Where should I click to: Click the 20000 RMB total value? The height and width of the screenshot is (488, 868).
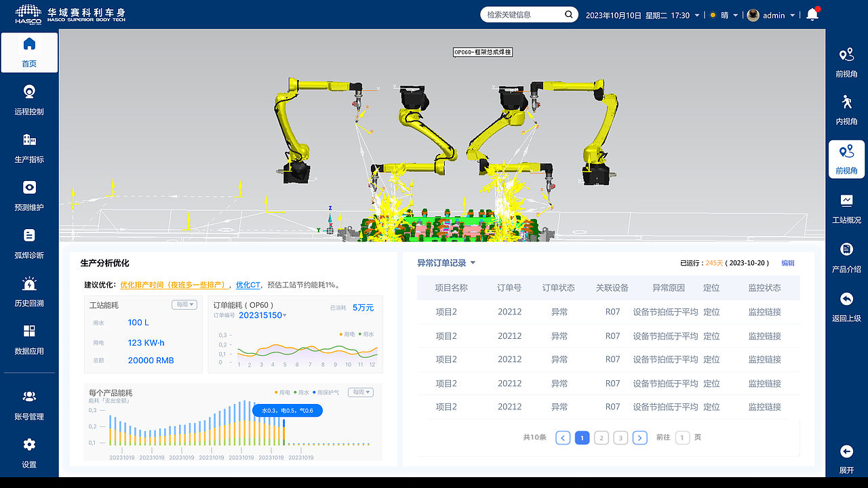pos(151,361)
